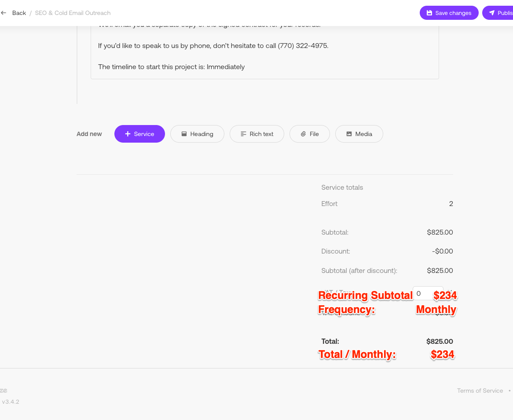Click the paperclip File icon

click(303, 134)
